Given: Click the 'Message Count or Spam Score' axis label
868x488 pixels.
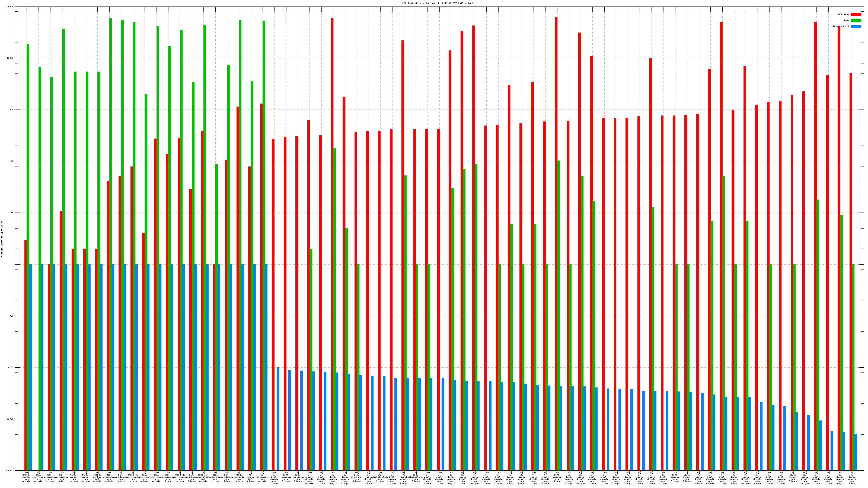Looking at the screenshot, I should tap(2, 239).
